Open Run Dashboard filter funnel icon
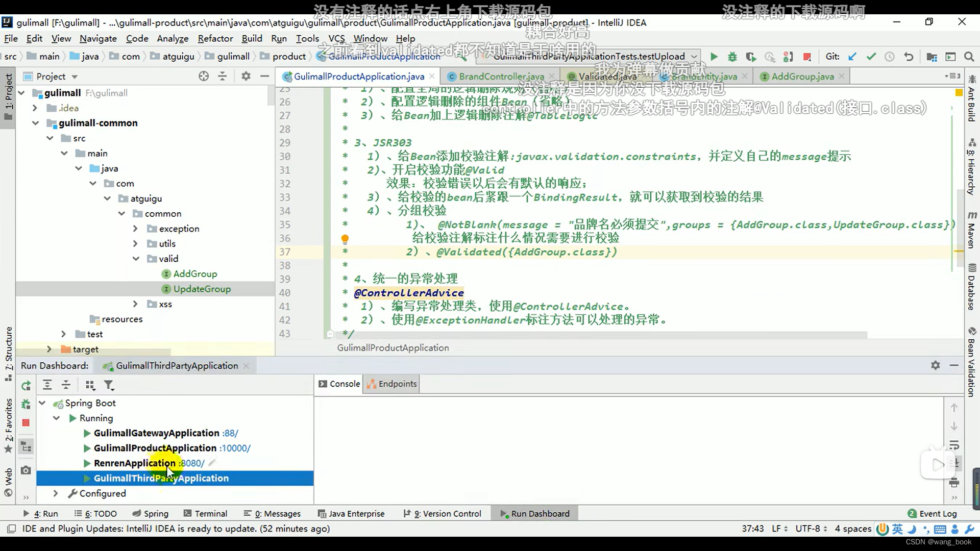This screenshot has width=980, height=551. (109, 385)
